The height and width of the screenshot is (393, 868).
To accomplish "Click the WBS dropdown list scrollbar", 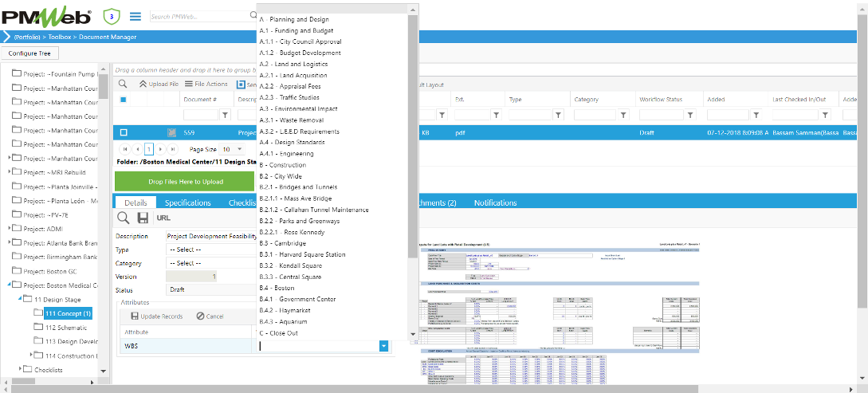I will point(413,136).
